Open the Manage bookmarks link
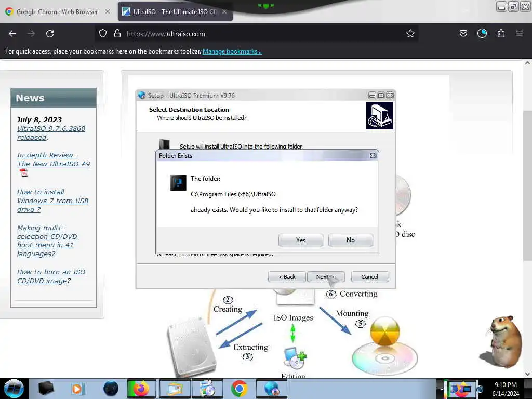Image resolution: width=532 pixels, height=399 pixels. pyautogui.click(x=232, y=51)
